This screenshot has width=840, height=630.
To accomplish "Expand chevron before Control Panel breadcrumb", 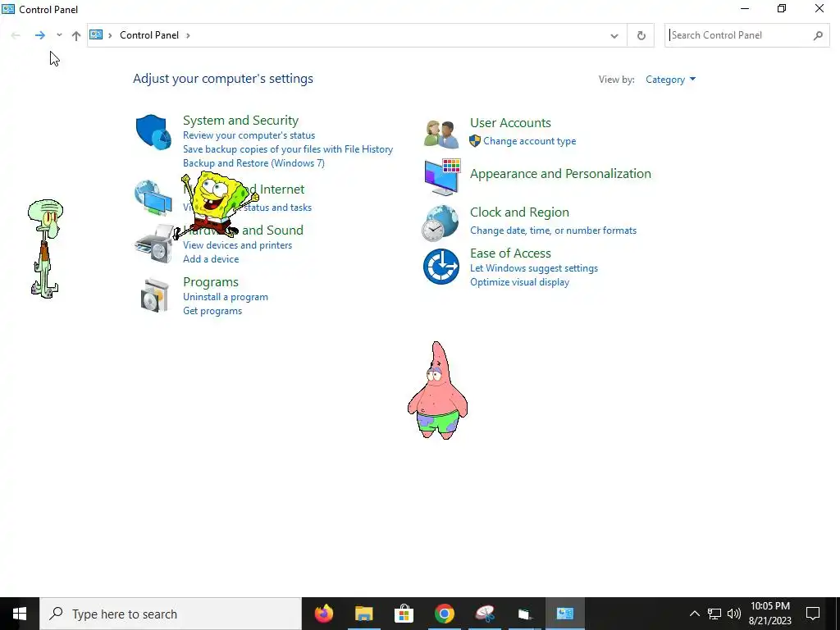I will tap(110, 35).
